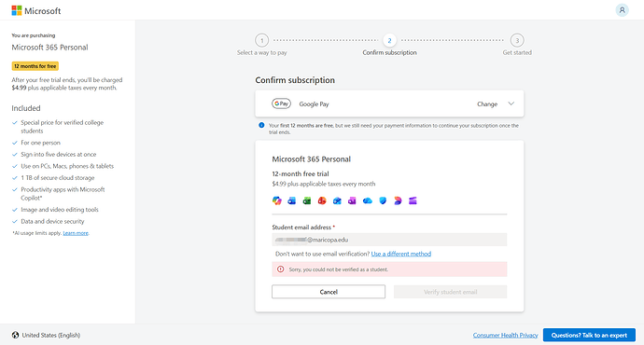Click the Copilot app icon
644x345 pixels.
[x=277, y=200]
